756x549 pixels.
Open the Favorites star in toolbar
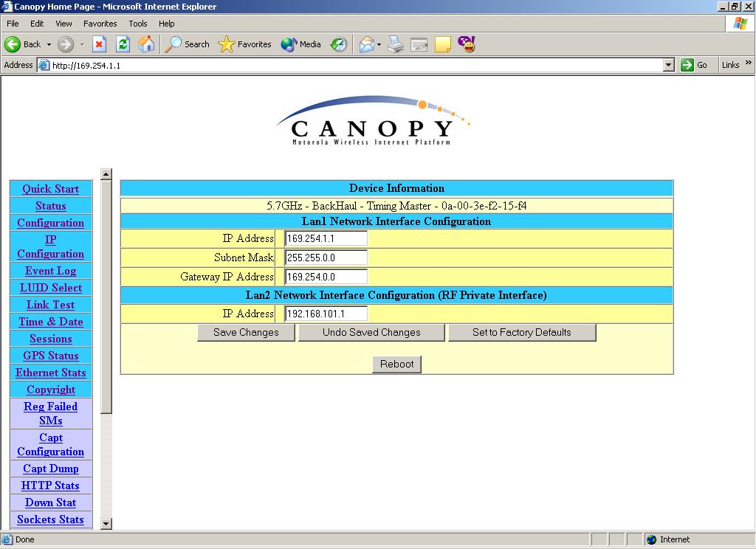[245, 44]
